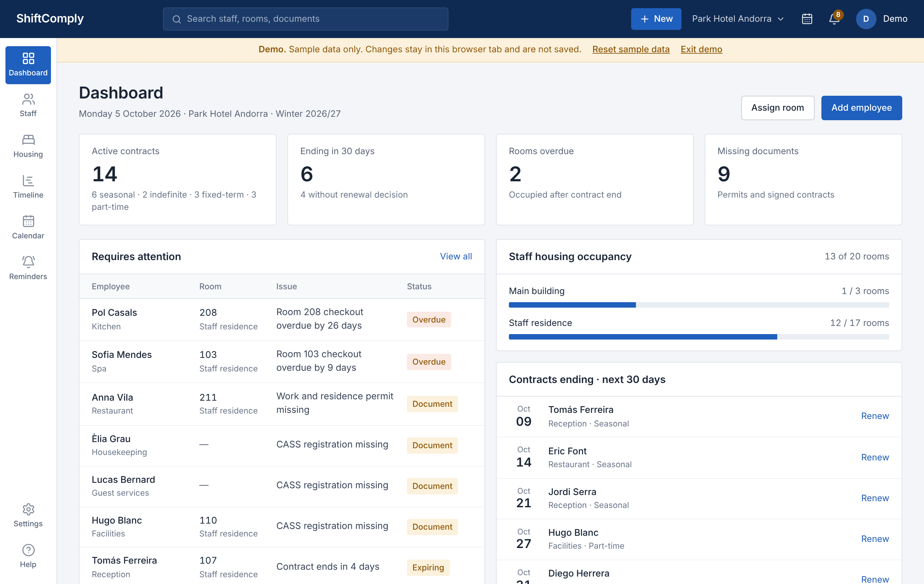Image resolution: width=924 pixels, height=584 pixels.
Task: Click Overdue badge for Room 208
Action: [x=429, y=320]
